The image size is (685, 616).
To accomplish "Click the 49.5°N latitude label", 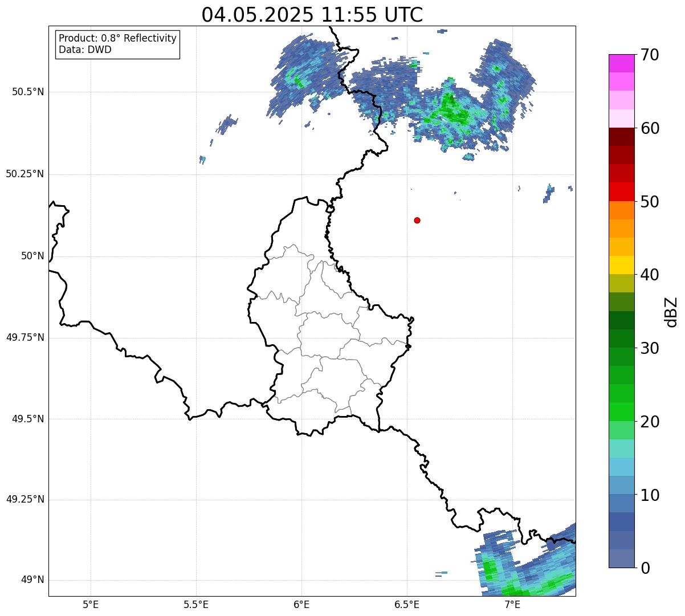I will (28, 419).
